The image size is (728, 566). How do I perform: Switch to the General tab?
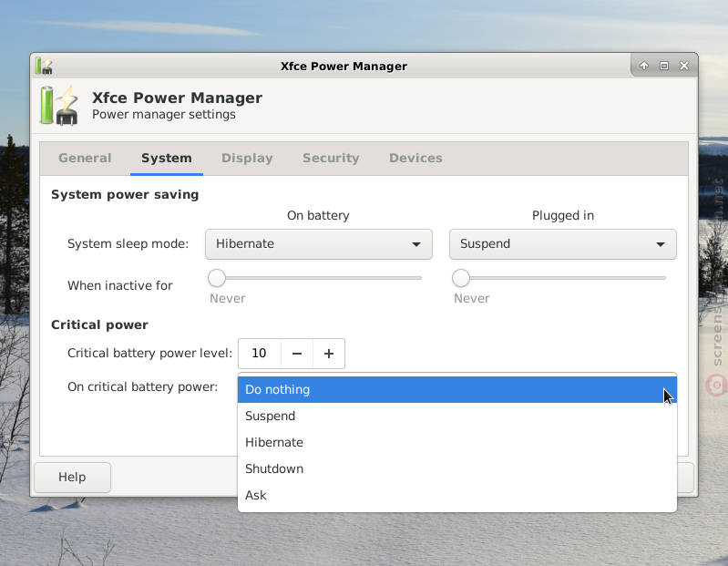(x=85, y=159)
